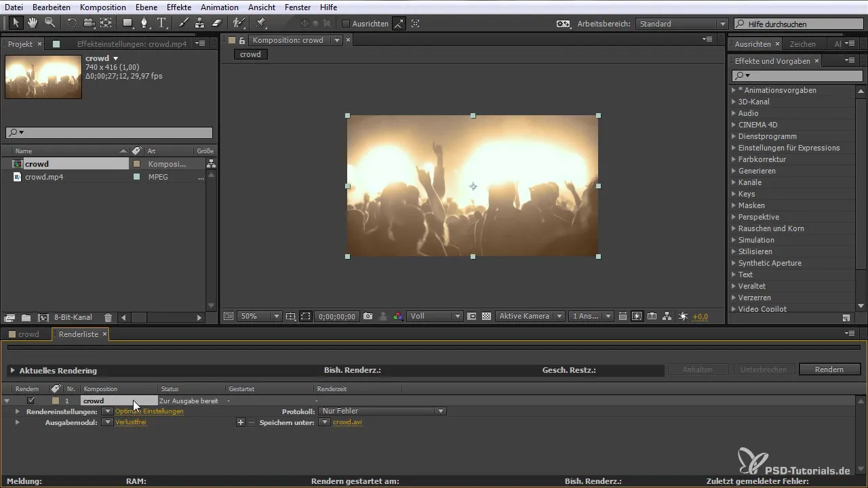Open the Komposition menu
The height and width of the screenshot is (488, 868).
coord(102,7)
